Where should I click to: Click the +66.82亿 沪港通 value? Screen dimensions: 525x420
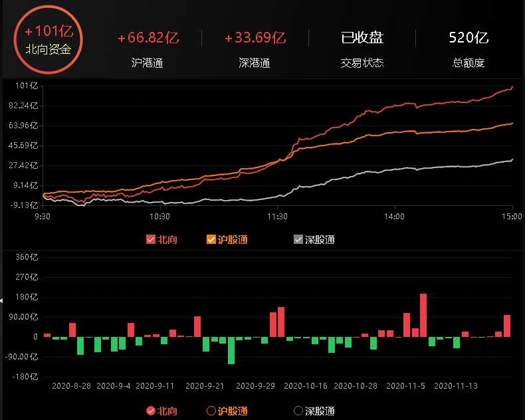click(148, 37)
